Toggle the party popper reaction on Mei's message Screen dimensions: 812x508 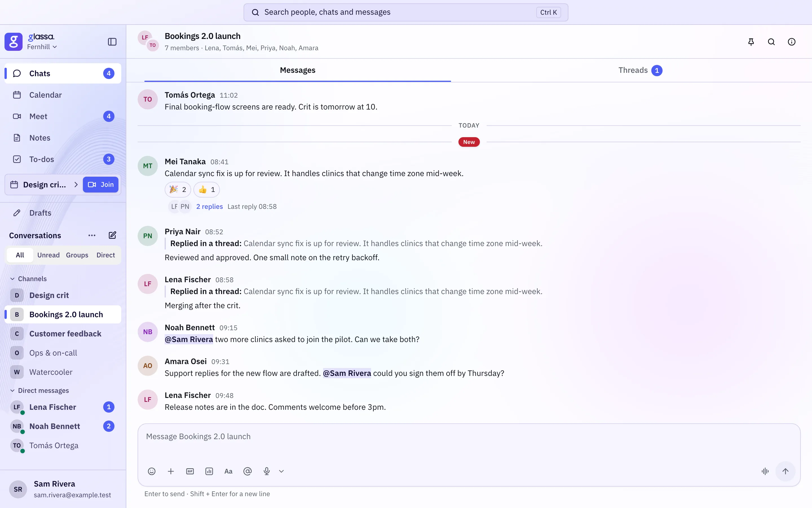178,189
